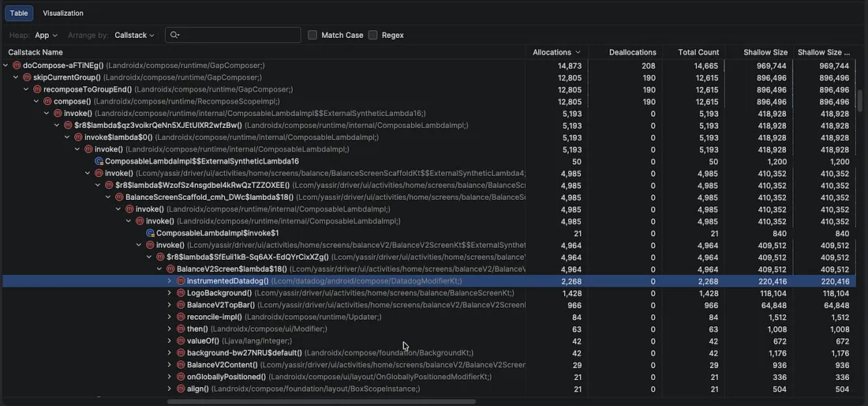
Task: Click the horizontal scrollbar thumb
Action: (x=321, y=401)
